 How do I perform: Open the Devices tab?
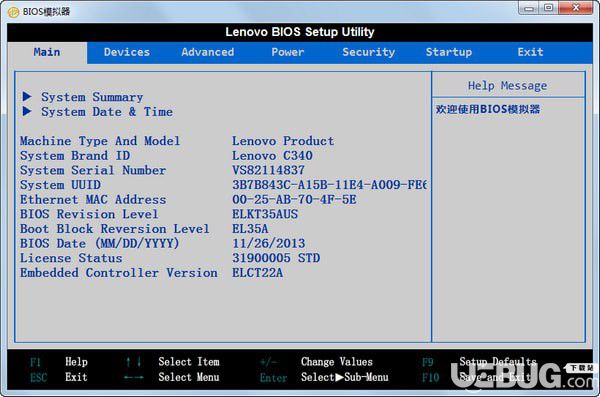[x=127, y=52]
